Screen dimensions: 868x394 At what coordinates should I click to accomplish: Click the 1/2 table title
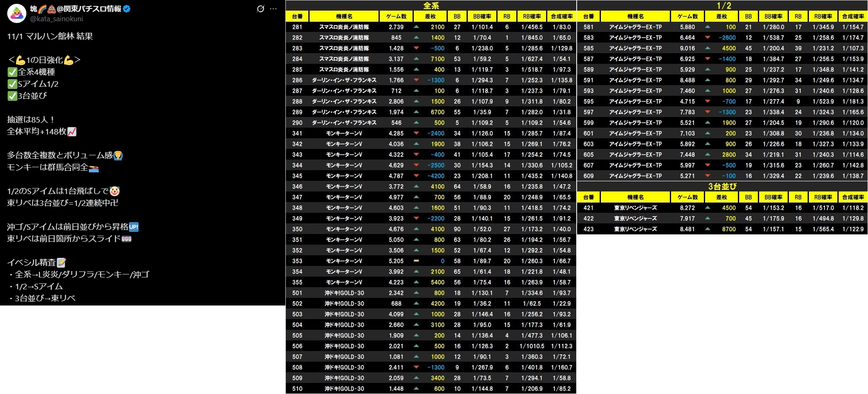pos(723,6)
